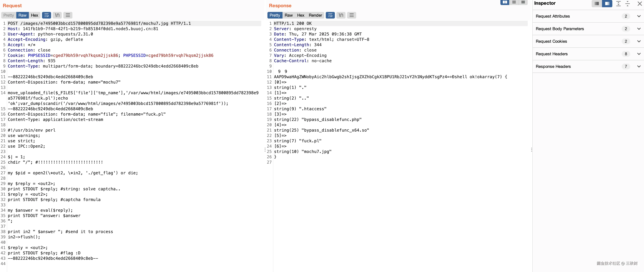
Task: Expand the Request Attributes section
Action: click(x=639, y=16)
